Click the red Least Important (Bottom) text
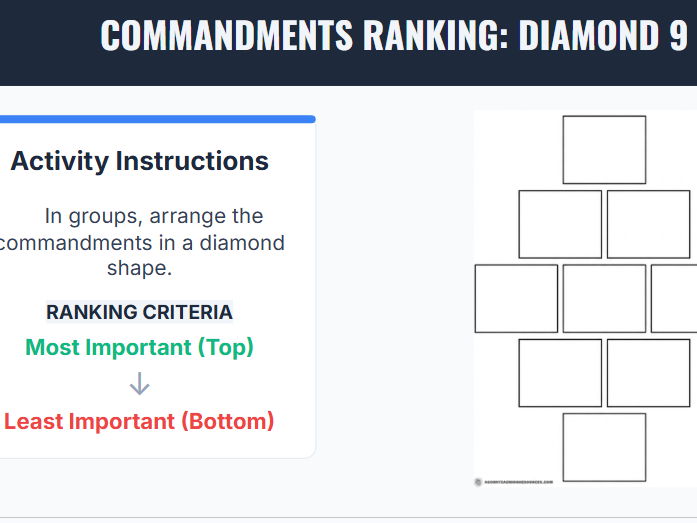This screenshot has width=697, height=523. [x=139, y=421]
